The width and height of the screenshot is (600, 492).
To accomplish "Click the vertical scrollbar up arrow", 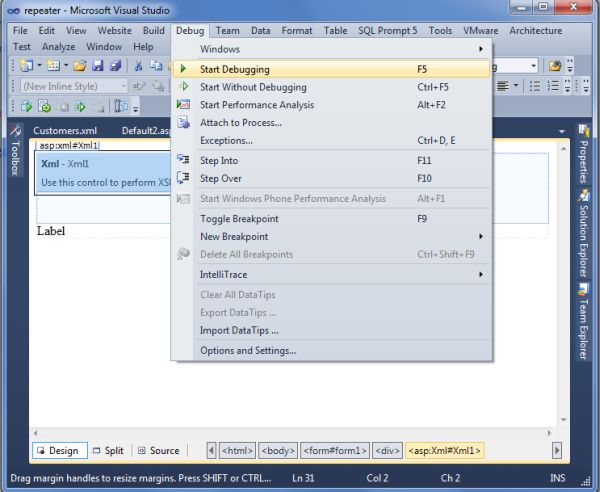I will 564,148.
